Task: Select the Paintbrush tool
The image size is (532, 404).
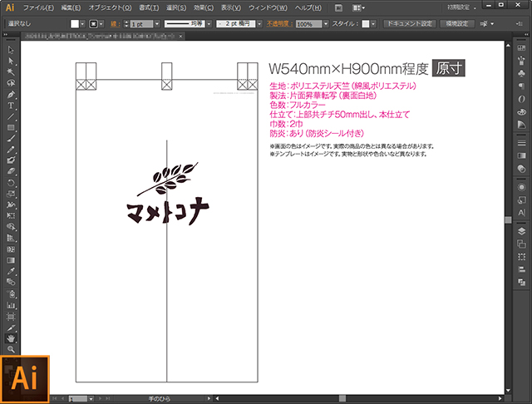Action: 11,138
